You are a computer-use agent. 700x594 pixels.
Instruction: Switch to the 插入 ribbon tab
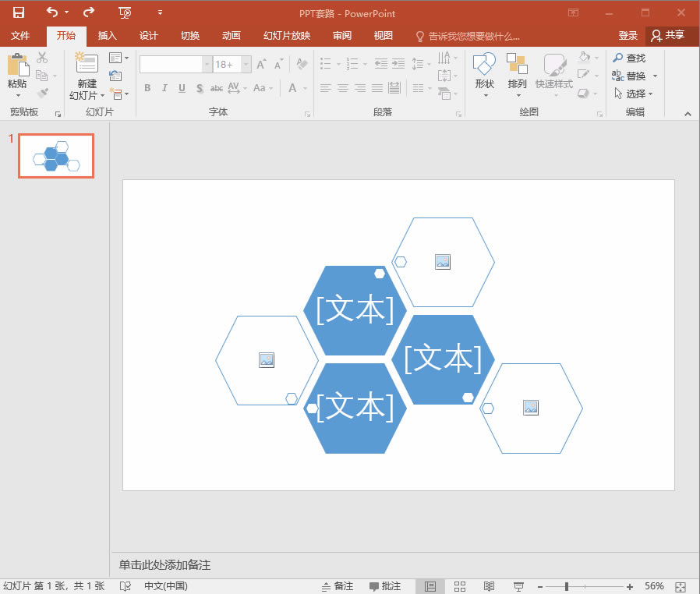pos(107,35)
